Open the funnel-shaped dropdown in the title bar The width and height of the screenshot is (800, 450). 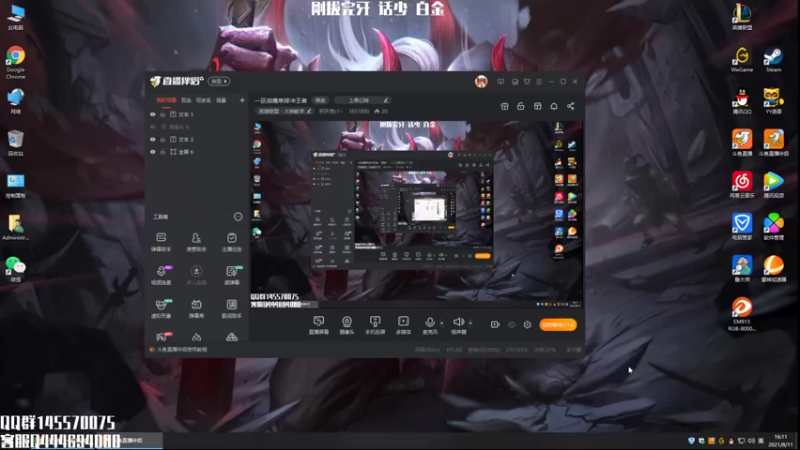527,82
